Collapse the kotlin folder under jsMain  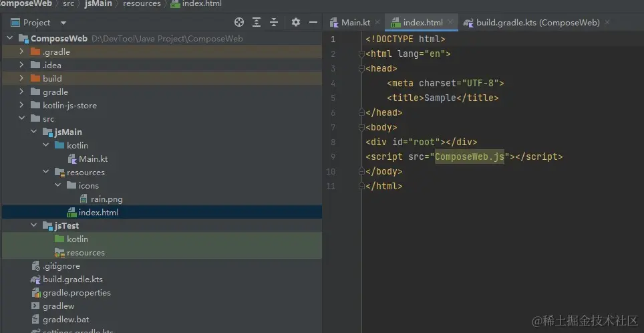click(x=45, y=145)
